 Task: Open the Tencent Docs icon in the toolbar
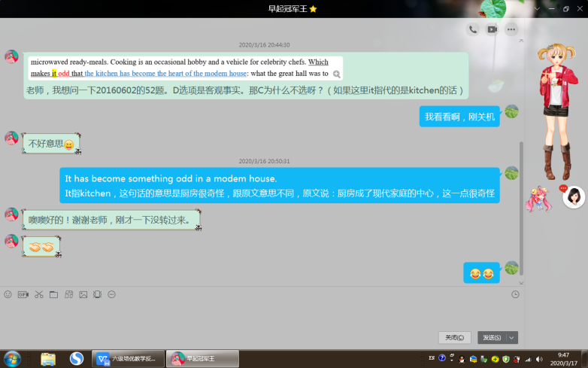pos(68,294)
